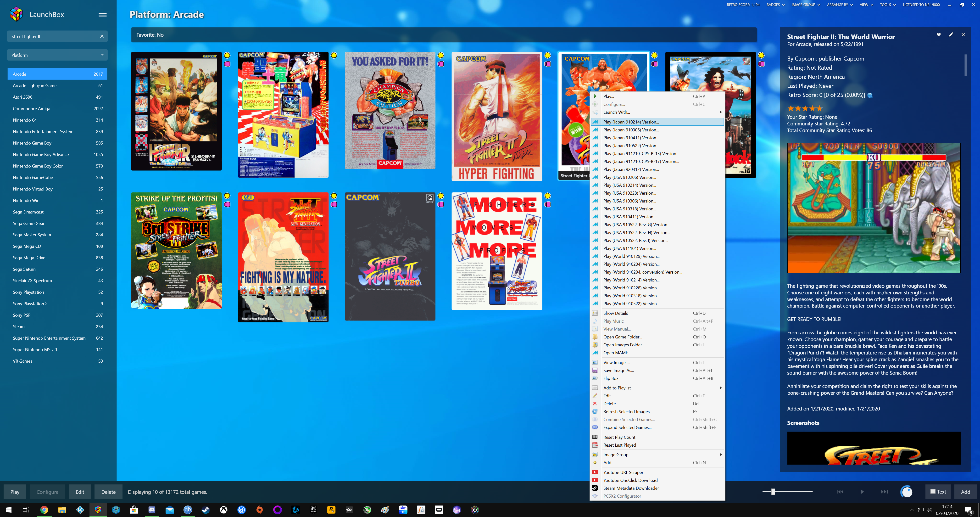
Task: Select Refresh Selected Images
Action: [657, 411]
